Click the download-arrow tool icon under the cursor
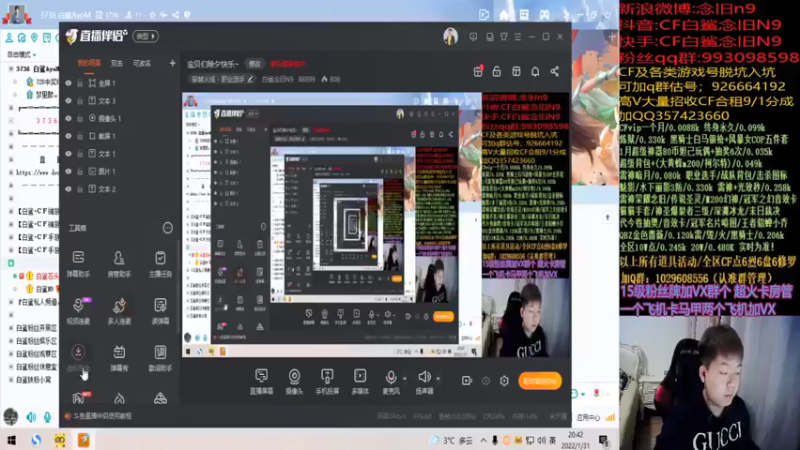 click(x=78, y=352)
